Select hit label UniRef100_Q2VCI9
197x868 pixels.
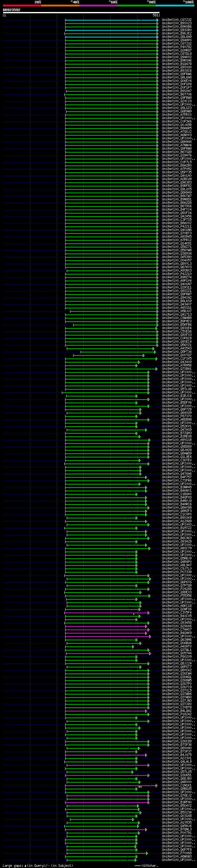pyautogui.click(x=177, y=101)
